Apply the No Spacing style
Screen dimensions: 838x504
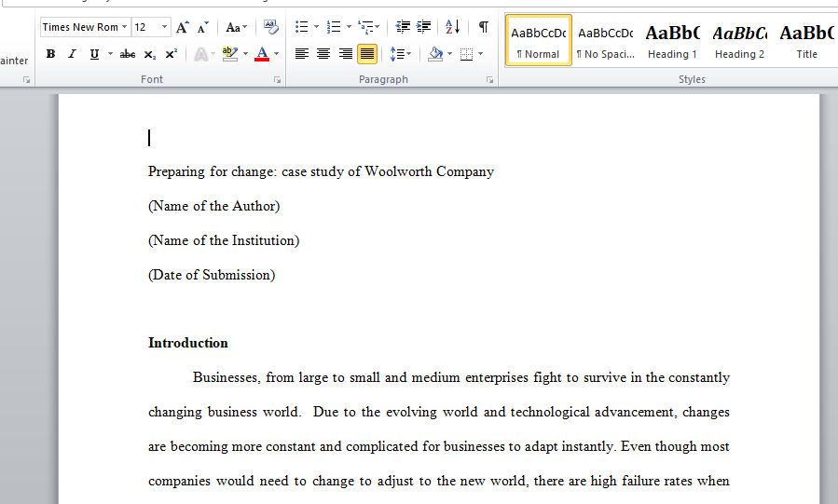click(x=606, y=41)
